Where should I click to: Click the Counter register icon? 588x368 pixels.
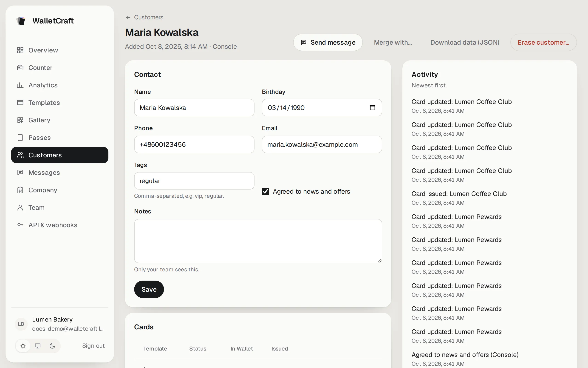[x=20, y=68]
